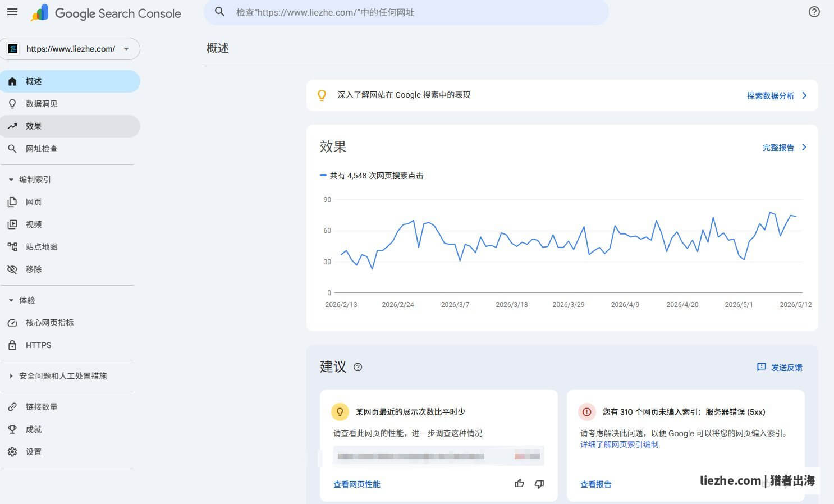
Task: Open the https://www.liezhe.com/ property dropdown
Action: coord(70,49)
